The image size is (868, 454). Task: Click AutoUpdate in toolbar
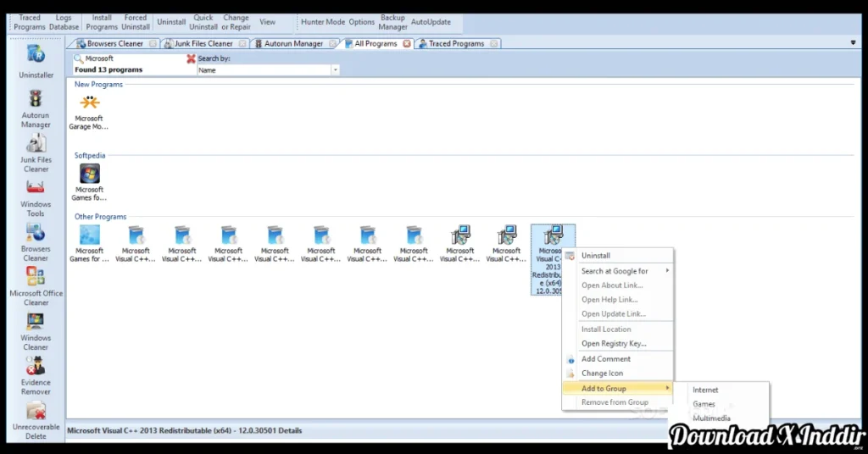(x=431, y=22)
